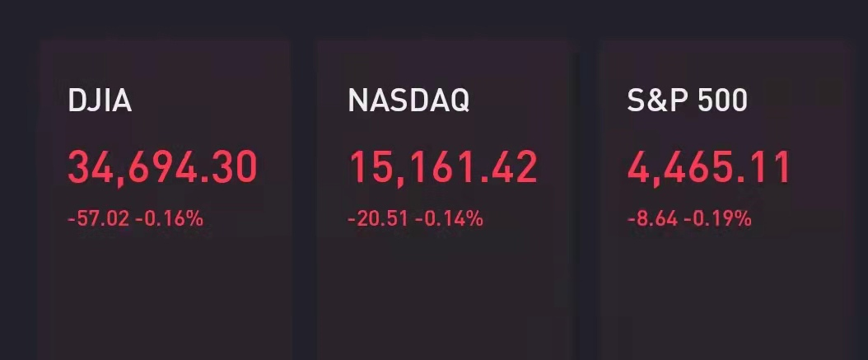Click empty area below S&P 500 change figures

coord(722,293)
